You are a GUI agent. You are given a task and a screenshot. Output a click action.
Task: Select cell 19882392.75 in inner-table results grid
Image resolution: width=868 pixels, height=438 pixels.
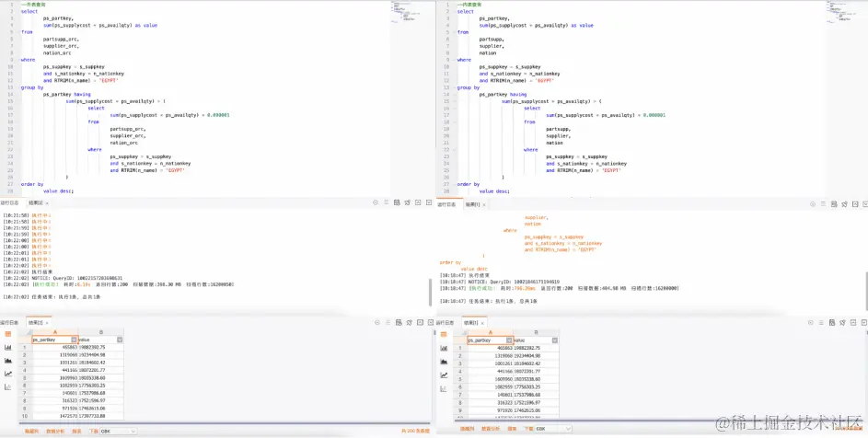pyautogui.click(x=536, y=348)
